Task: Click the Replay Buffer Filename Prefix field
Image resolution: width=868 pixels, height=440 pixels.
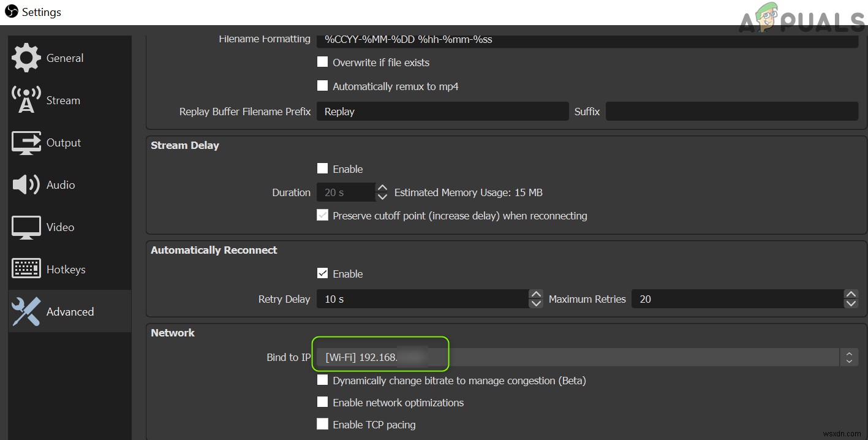Action: tap(442, 111)
